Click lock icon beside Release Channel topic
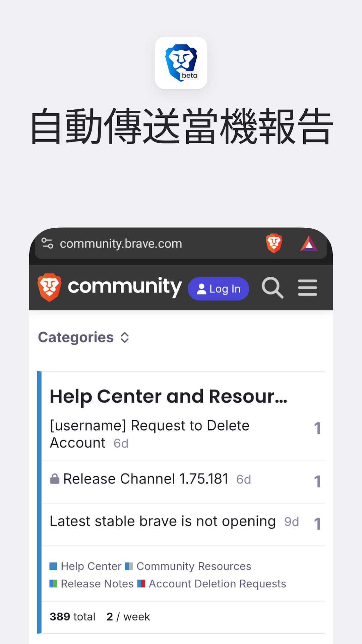The width and height of the screenshot is (362, 644). coord(55,479)
